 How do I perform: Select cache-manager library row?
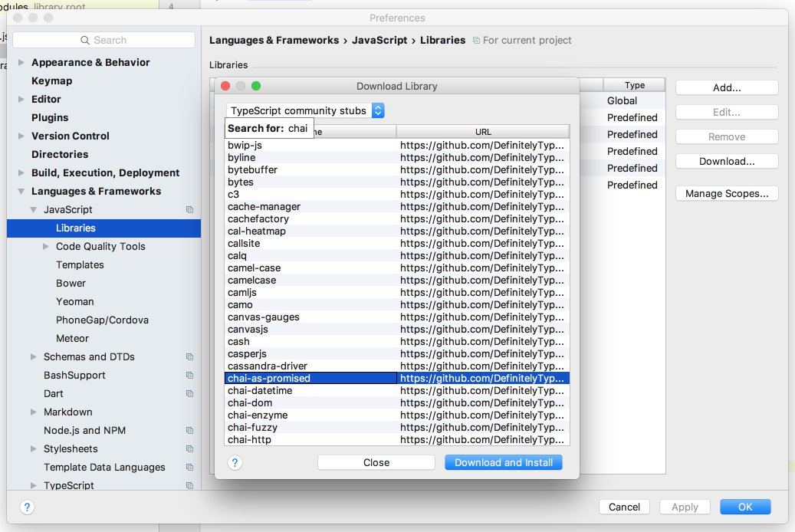(397, 206)
